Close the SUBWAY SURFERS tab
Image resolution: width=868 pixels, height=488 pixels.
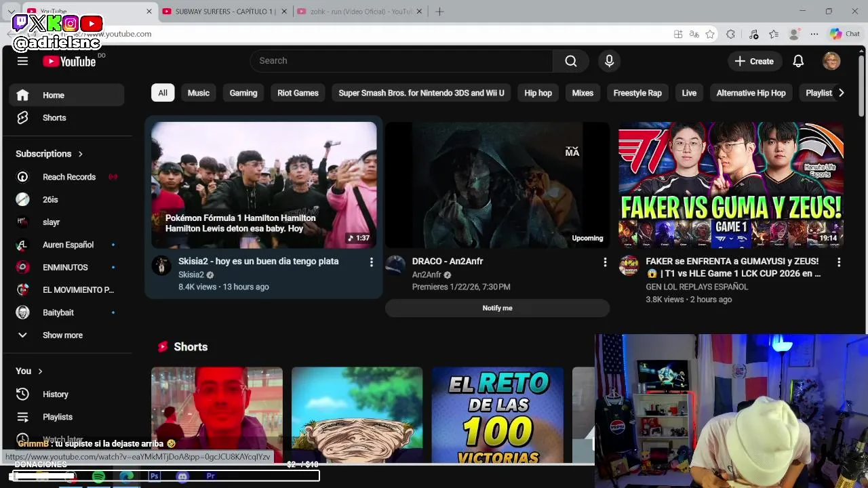(x=285, y=12)
